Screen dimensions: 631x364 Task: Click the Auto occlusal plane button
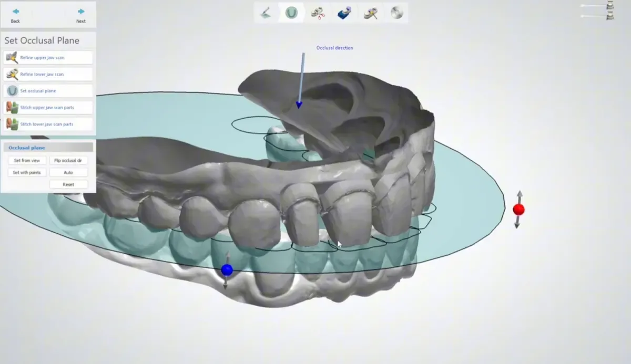point(68,172)
